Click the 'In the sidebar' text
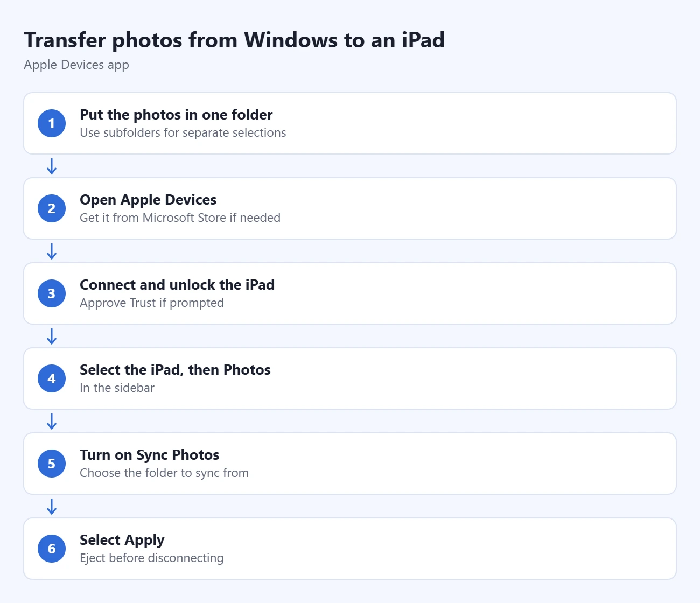Viewport: 700px width, 603px height. [x=117, y=388]
